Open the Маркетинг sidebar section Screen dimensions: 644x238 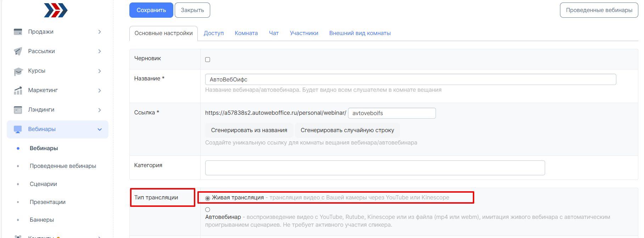tap(57, 90)
